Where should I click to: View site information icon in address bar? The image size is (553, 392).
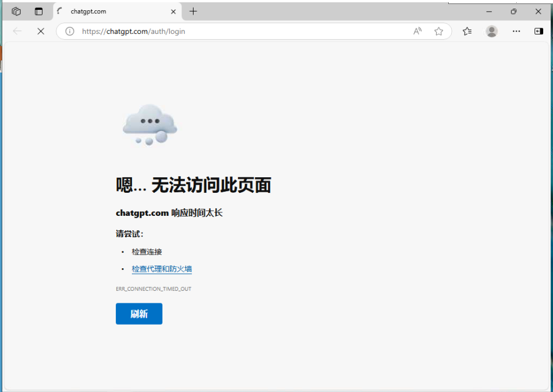tap(70, 32)
